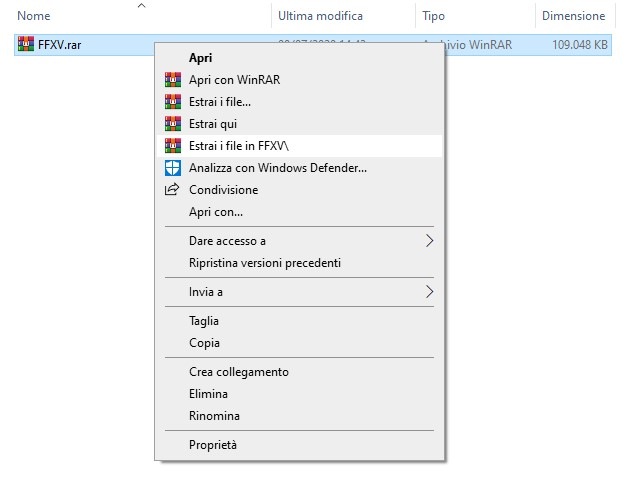Click the WinRAR icon beside Apri con WinRAR
This screenshot has width=626, height=503.
tap(172, 79)
